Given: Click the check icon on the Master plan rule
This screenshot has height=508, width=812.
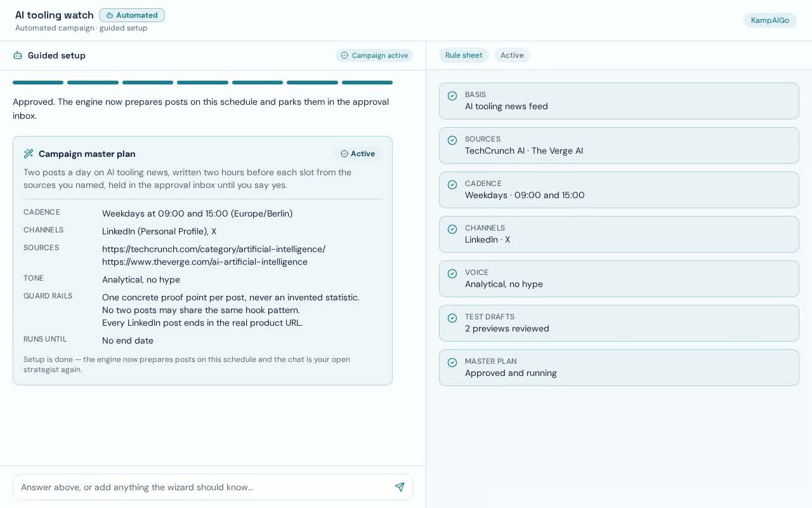Looking at the screenshot, I should click(452, 363).
